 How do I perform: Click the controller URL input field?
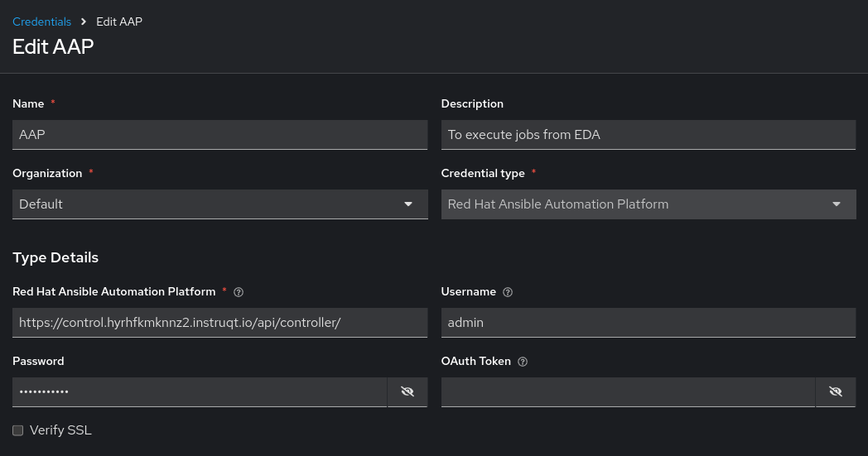point(219,323)
